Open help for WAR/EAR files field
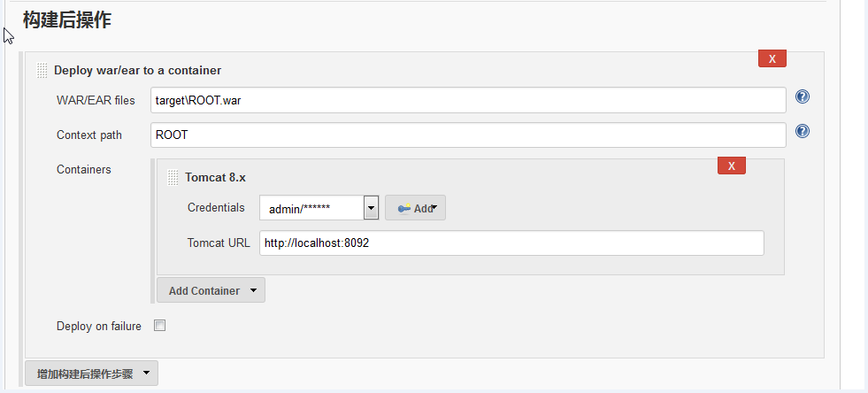 point(803,97)
